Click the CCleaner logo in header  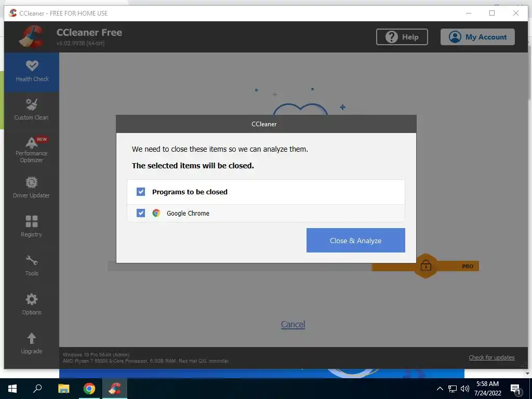click(x=31, y=36)
